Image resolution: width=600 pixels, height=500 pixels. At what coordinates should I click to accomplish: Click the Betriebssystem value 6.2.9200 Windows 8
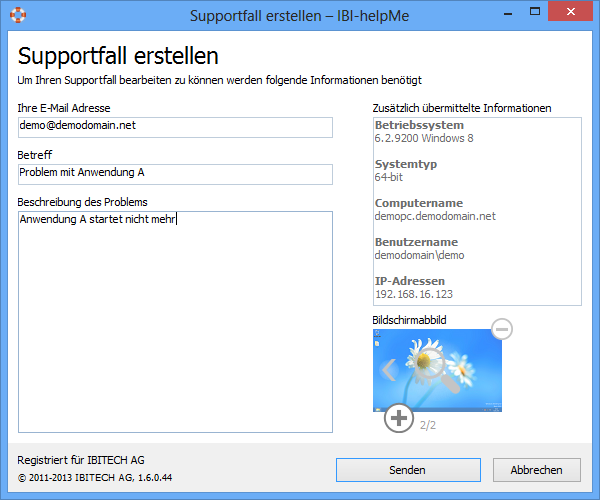click(x=424, y=138)
